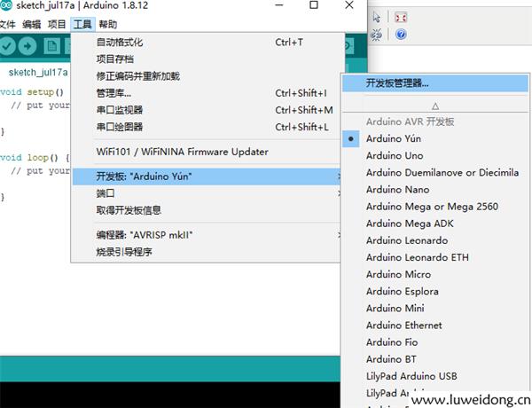Expand the 编程器 "AVRISP mkII" submenu
This screenshot has width=532, height=408.
pyautogui.click(x=207, y=235)
